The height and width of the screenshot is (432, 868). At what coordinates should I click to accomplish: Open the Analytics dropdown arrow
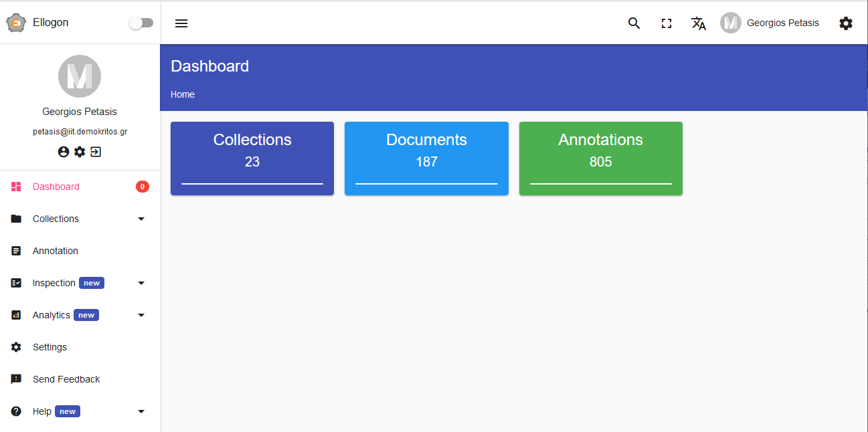[x=141, y=315]
